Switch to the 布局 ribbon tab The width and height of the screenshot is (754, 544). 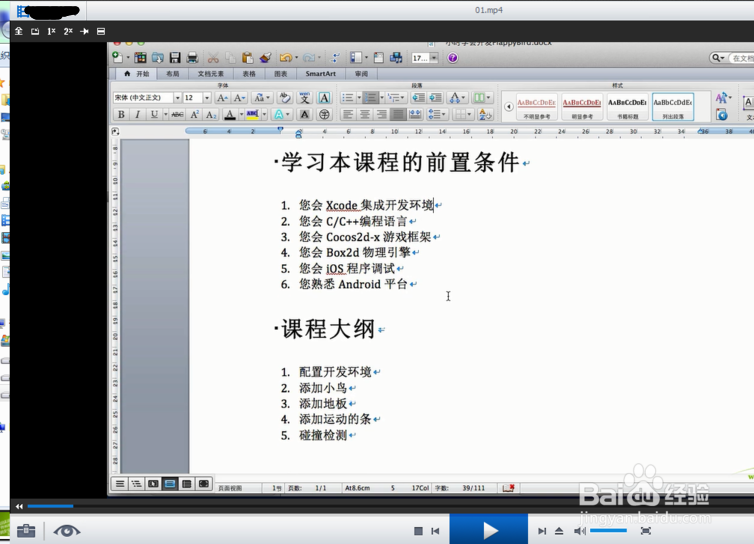(173, 74)
